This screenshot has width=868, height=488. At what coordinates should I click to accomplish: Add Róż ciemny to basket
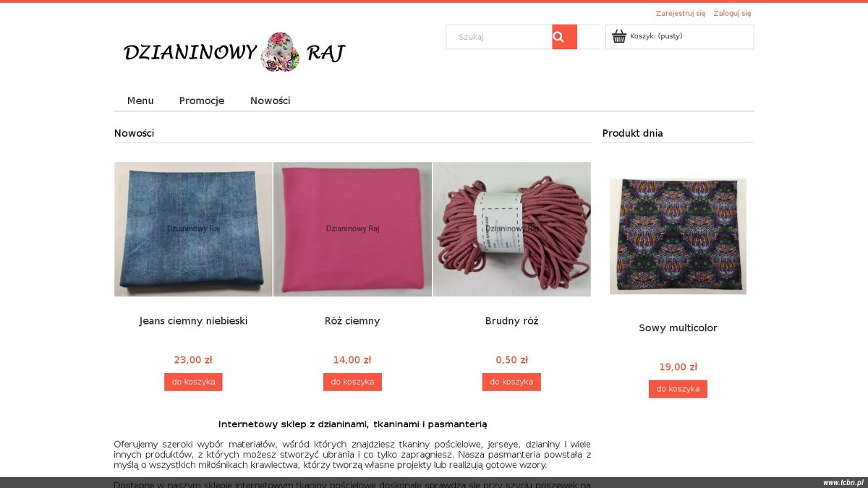tap(352, 382)
